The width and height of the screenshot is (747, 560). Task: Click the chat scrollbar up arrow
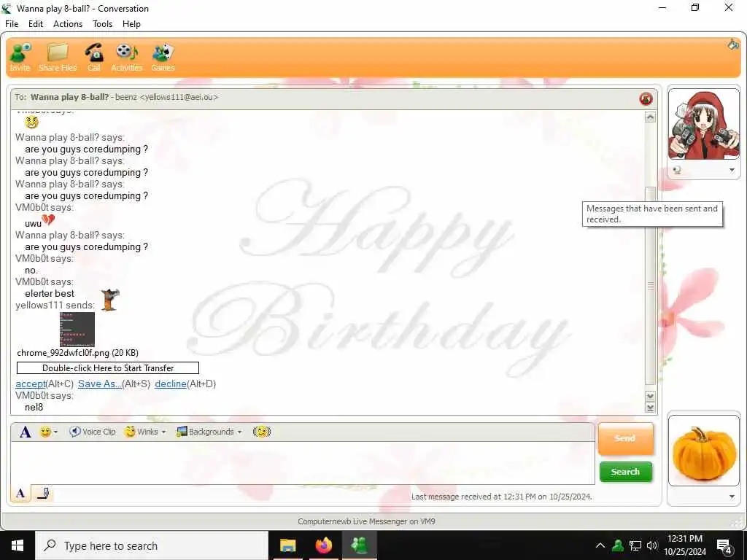click(x=650, y=117)
